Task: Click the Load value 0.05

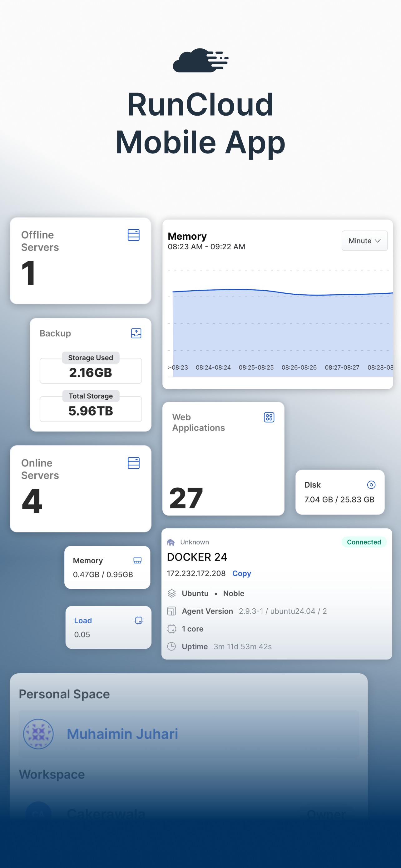Action: point(82,635)
